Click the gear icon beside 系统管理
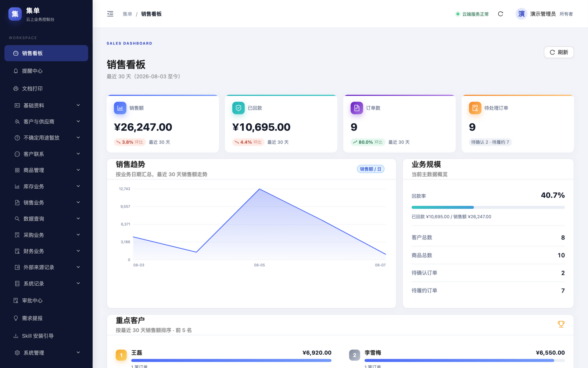This screenshot has height=368, width=588. pyautogui.click(x=17, y=353)
